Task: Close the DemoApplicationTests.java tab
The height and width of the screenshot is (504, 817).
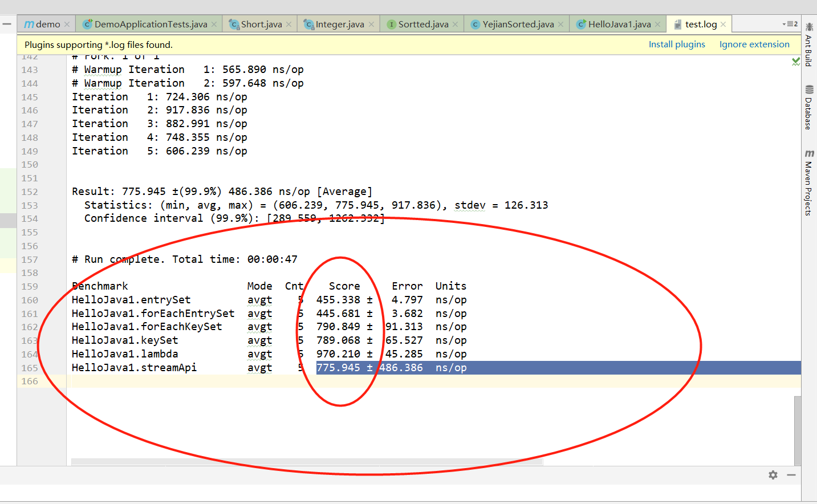Action: click(214, 25)
